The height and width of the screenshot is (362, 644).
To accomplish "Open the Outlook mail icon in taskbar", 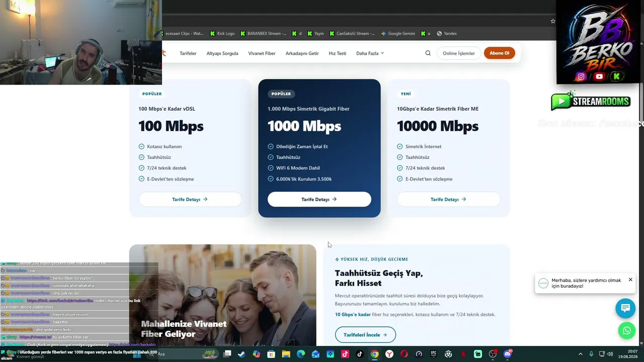I will coord(315,354).
